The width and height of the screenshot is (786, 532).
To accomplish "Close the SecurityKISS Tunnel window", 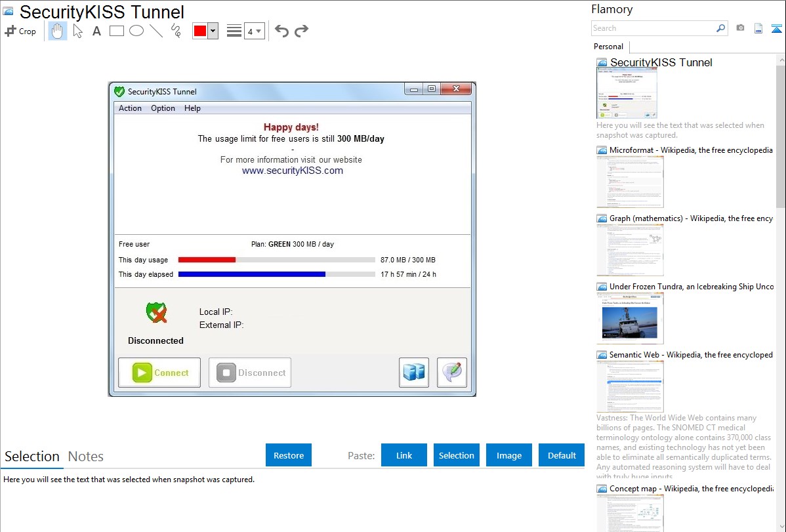I will point(456,89).
